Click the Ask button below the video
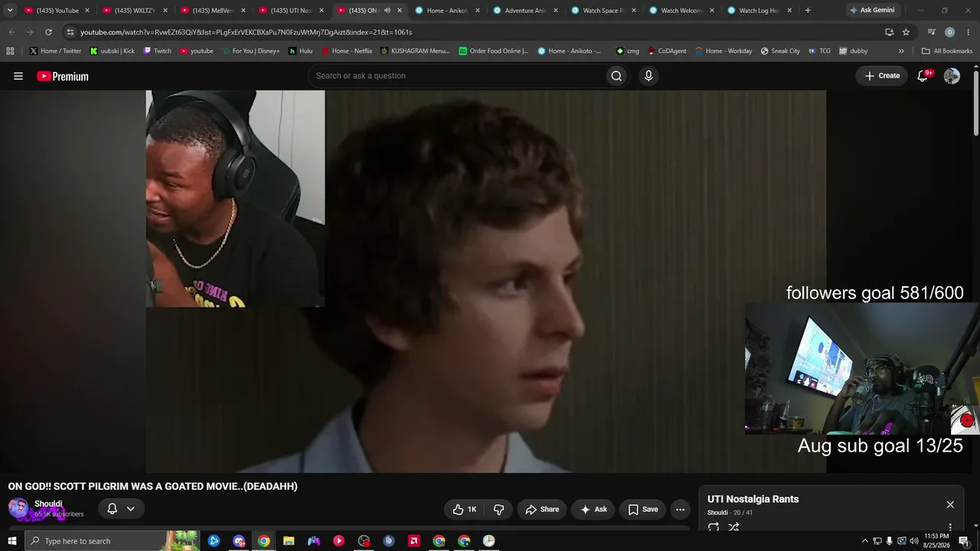 click(x=593, y=510)
